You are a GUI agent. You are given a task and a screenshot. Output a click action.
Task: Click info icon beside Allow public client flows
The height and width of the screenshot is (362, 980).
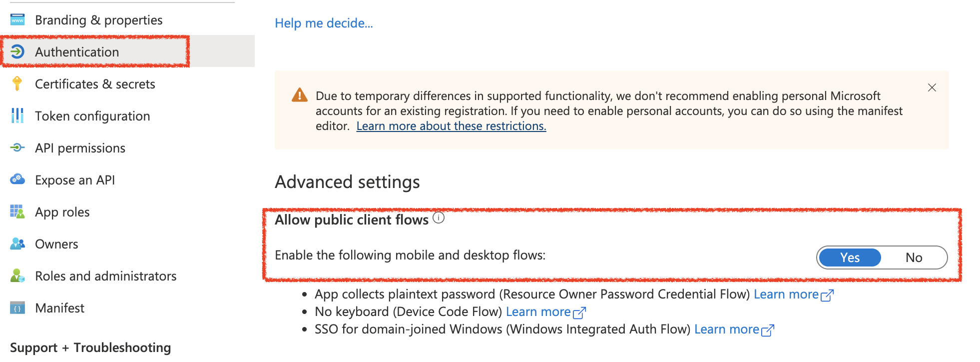click(x=439, y=218)
